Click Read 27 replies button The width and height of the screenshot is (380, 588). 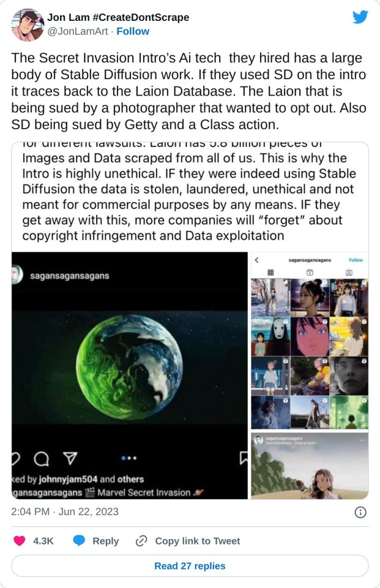tap(190, 566)
